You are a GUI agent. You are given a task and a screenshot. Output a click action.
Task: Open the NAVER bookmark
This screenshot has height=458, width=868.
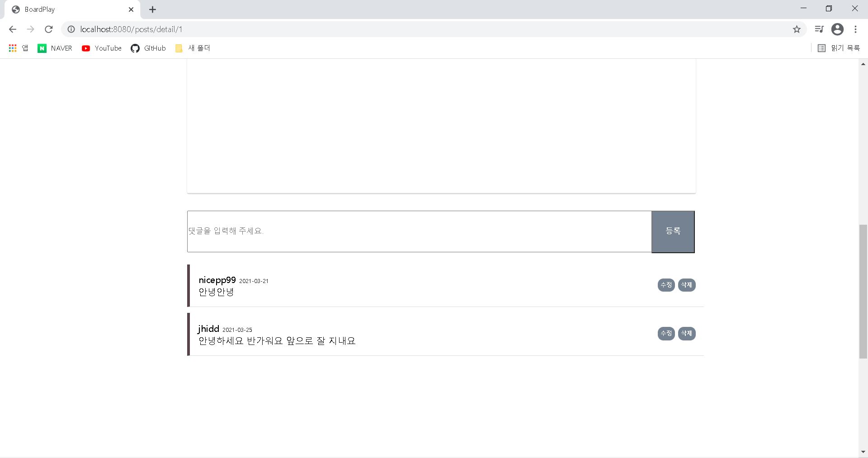point(55,48)
